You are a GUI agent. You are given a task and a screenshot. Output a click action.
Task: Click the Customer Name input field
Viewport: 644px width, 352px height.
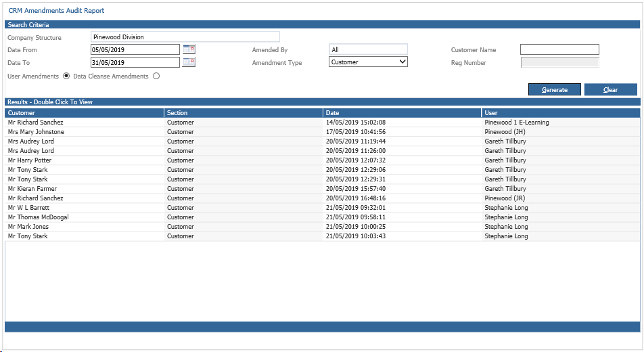[x=559, y=49]
